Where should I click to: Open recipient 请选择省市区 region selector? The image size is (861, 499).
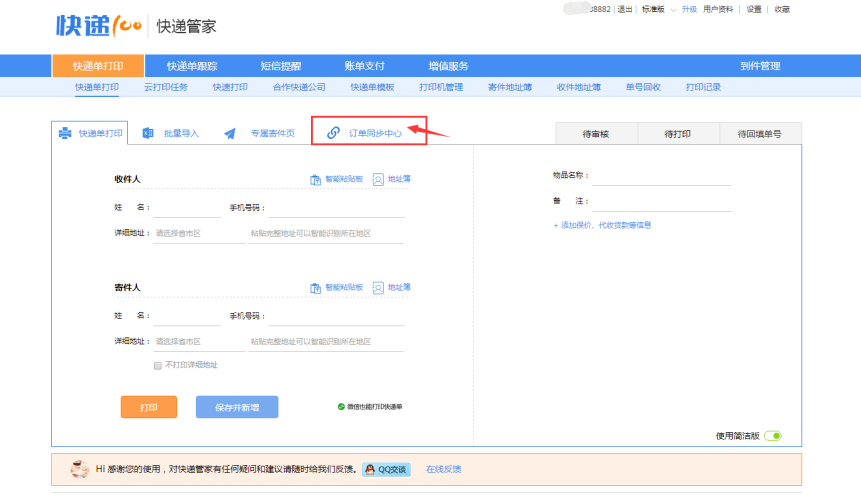click(197, 234)
